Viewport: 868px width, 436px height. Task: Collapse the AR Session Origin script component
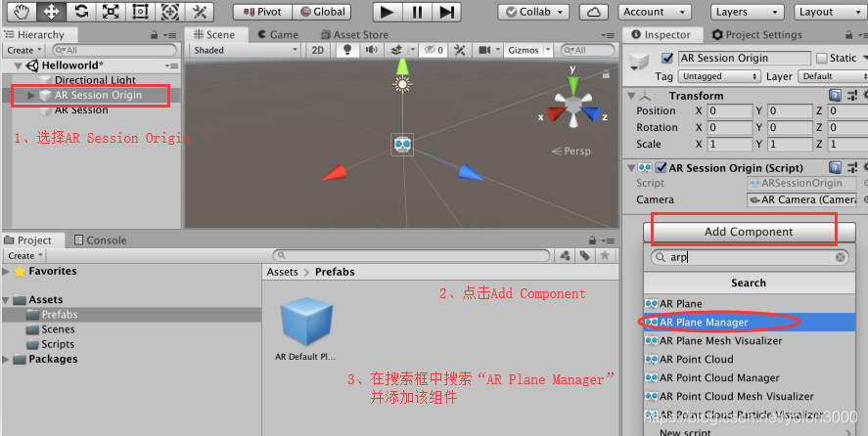[x=631, y=167]
